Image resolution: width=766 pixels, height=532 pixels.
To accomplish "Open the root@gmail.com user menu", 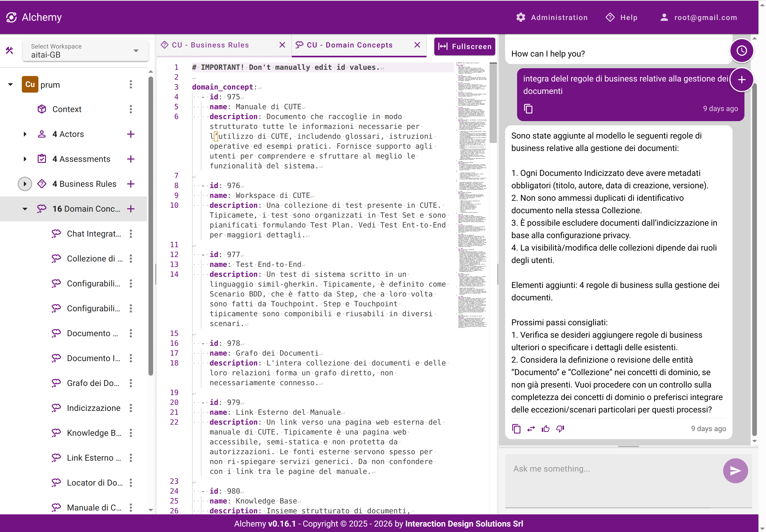I will click(x=699, y=17).
